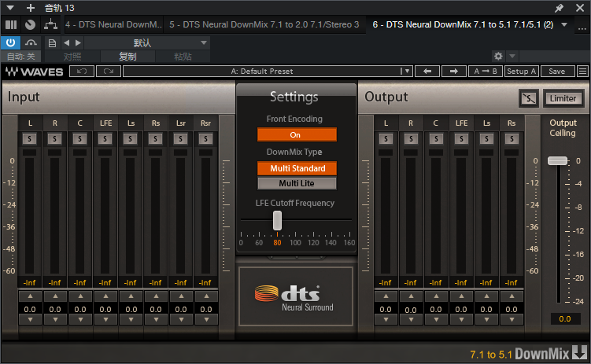The height and width of the screenshot is (364, 591).
Task: Increase input Lsr gain with up arrow
Action: (x=181, y=296)
